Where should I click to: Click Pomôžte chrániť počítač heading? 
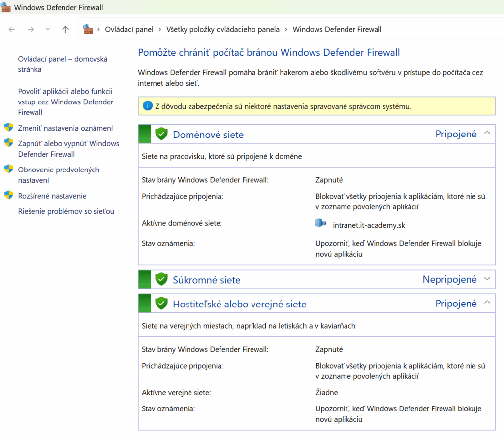269,52
